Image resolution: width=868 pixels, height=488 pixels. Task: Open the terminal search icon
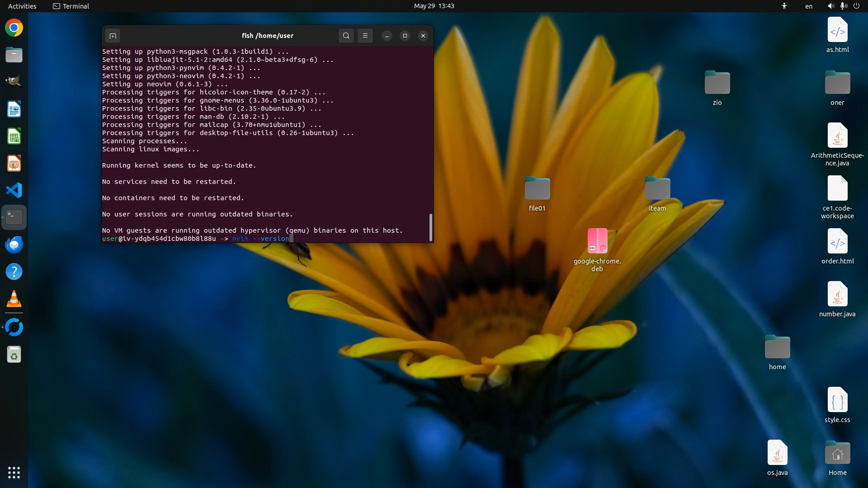click(x=346, y=36)
